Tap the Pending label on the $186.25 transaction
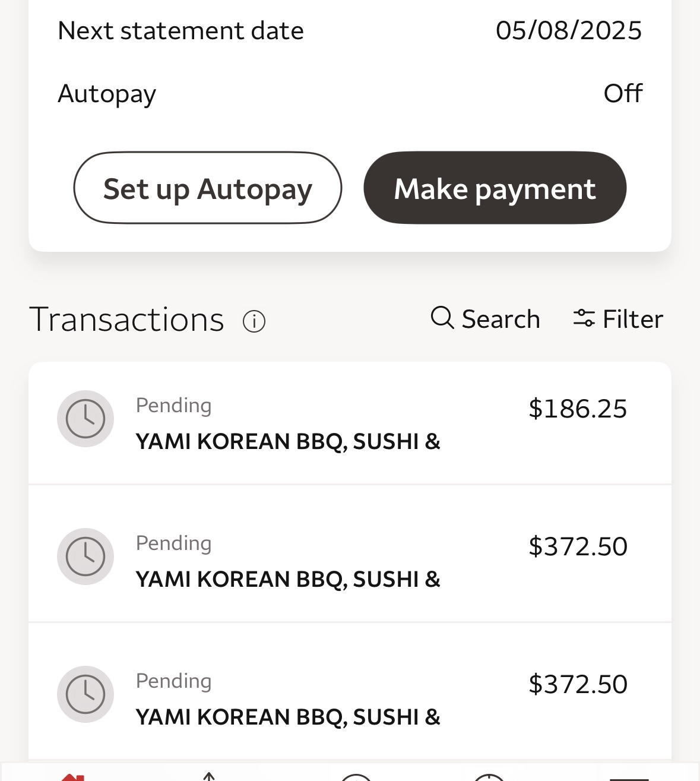 coord(173,405)
